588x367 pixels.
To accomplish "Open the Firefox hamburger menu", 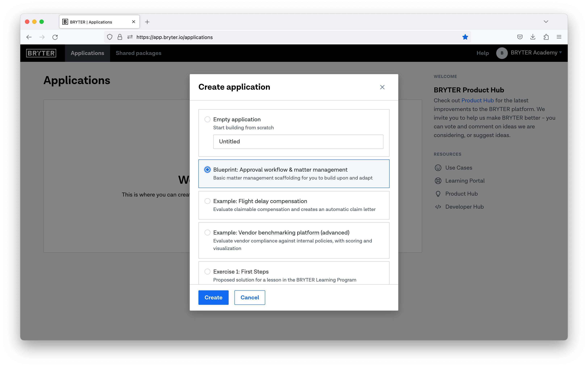I will [x=559, y=37].
